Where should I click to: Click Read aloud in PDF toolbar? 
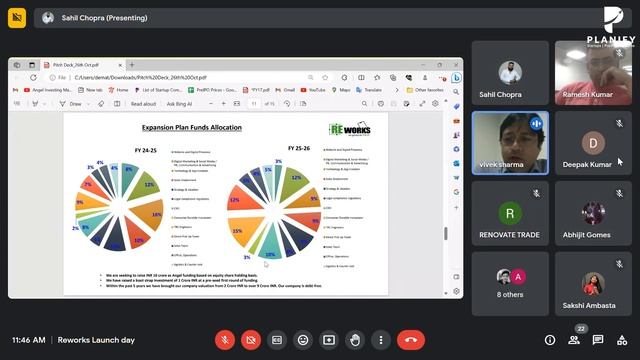tap(143, 104)
